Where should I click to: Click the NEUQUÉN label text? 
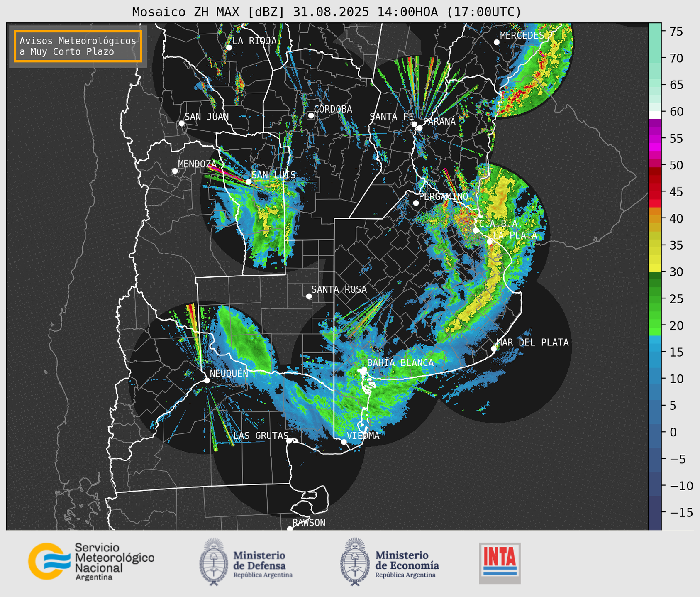229,373
